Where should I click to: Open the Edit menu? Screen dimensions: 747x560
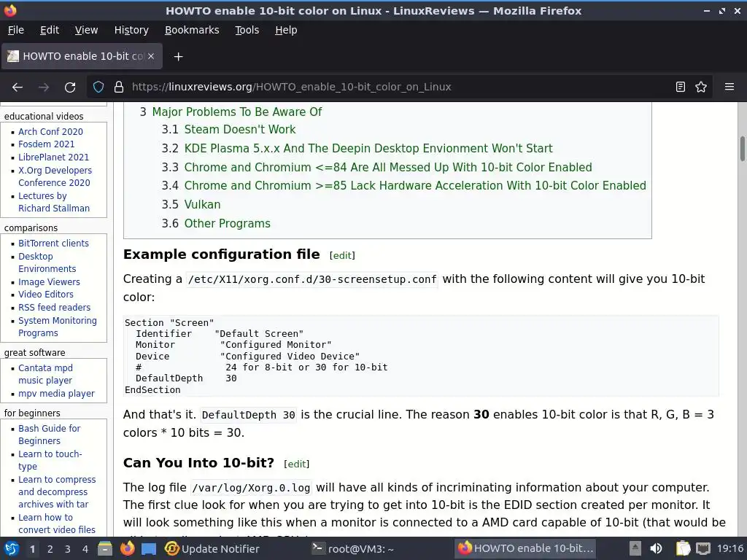click(x=50, y=30)
